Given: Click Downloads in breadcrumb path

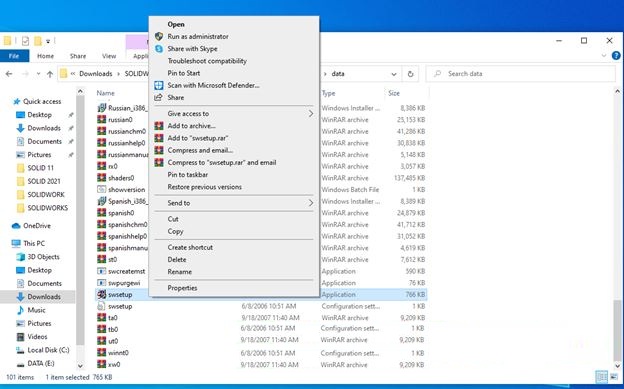Looking at the screenshot, I should coord(96,74).
